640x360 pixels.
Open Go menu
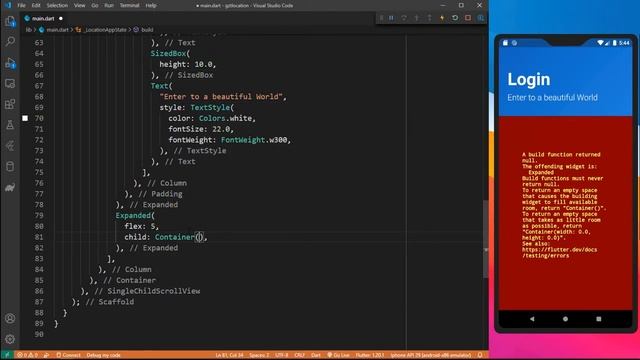[95, 5]
